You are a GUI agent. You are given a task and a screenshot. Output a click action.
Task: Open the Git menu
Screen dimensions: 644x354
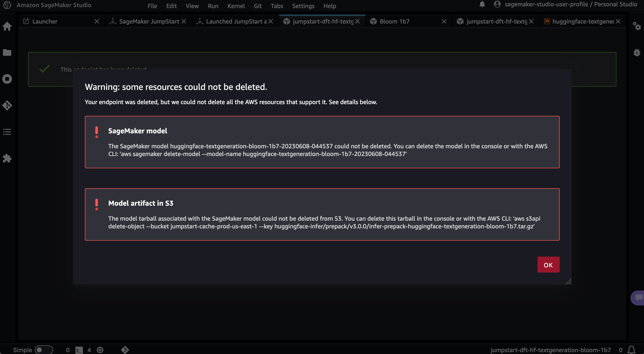tap(258, 6)
